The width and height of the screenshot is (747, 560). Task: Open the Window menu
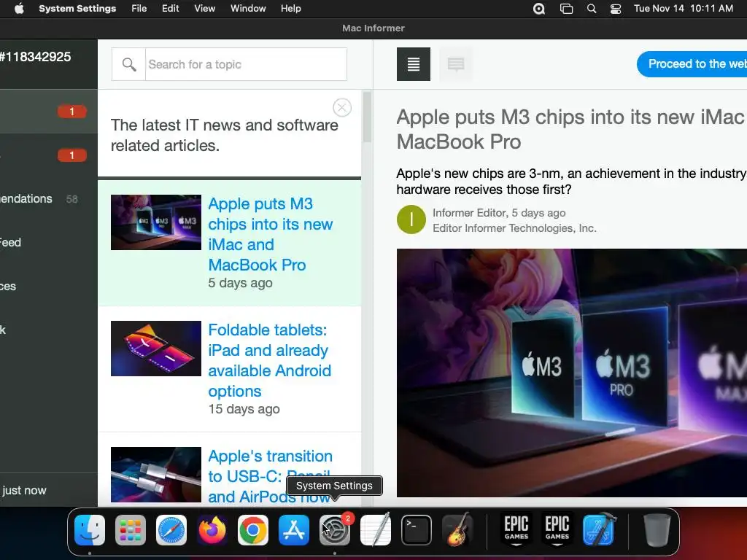248,9
